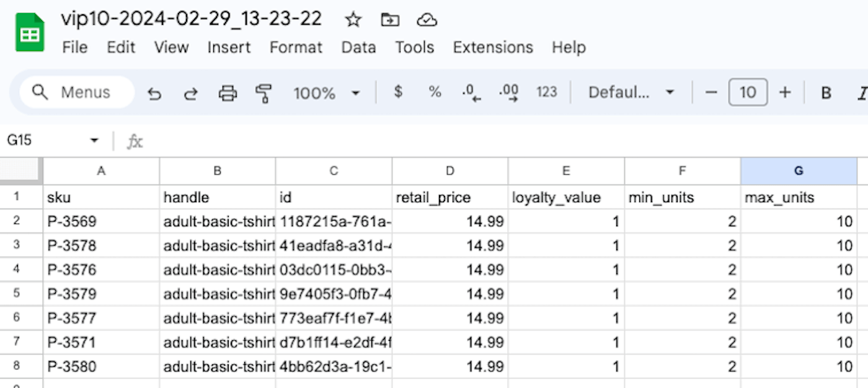This screenshot has height=388, width=868.
Task: Select column A header
Action: coord(101,171)
